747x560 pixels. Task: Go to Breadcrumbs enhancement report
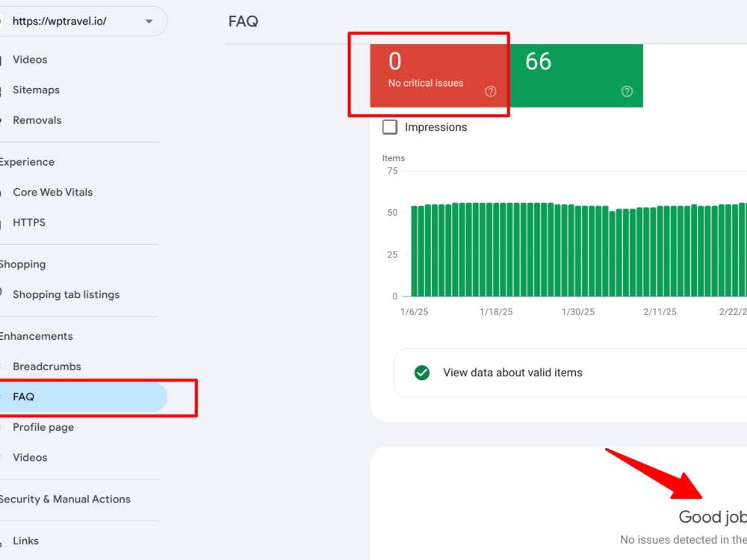pos(46,366)
